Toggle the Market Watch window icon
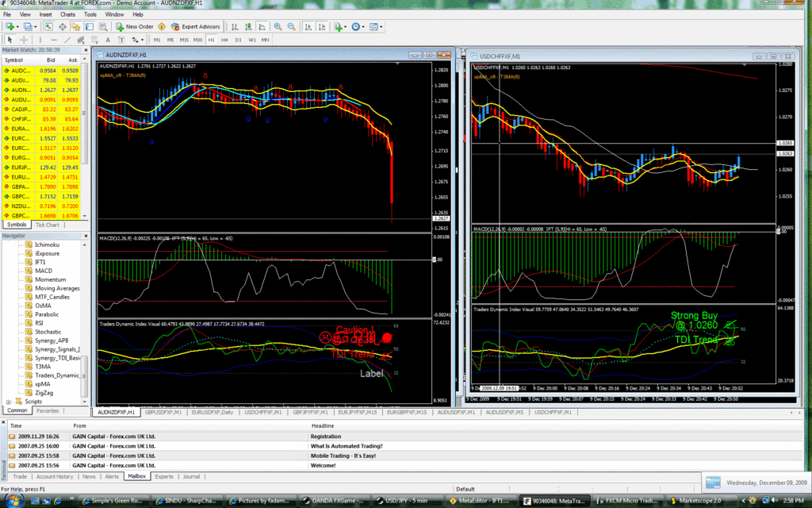The height and width of the screenshot is (508, 812). [48, 26]
